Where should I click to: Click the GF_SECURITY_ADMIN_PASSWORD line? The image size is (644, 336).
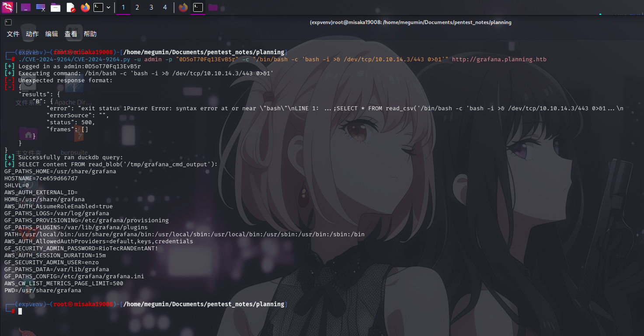[81, 248]
